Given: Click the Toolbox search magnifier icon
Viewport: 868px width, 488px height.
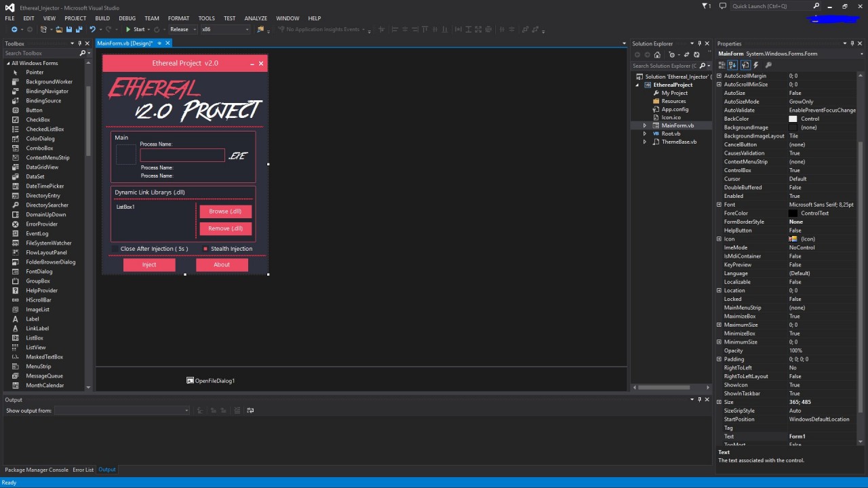Looking at the screenshot, I should [83, 53].
